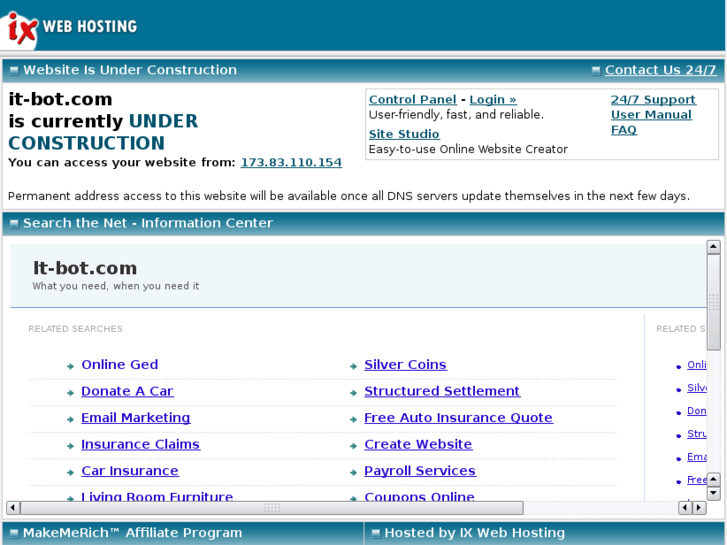Click the scroll right arrow of horizontal scrollbar
Viewport: 727px width, 545px height.
pyautogui.click(x=700, y=507)
